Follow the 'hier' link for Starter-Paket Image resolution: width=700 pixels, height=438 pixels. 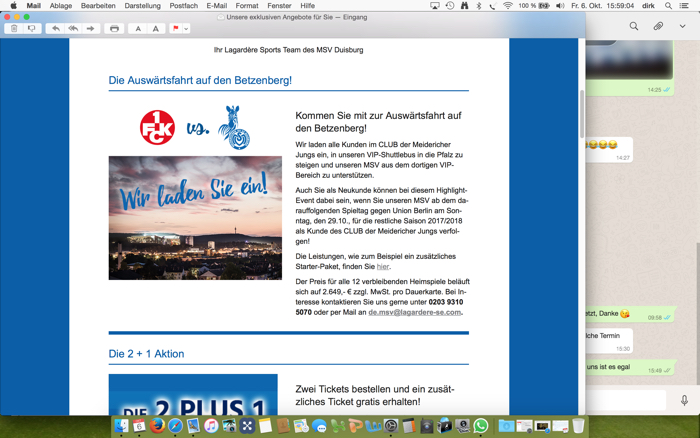point(383,267)
